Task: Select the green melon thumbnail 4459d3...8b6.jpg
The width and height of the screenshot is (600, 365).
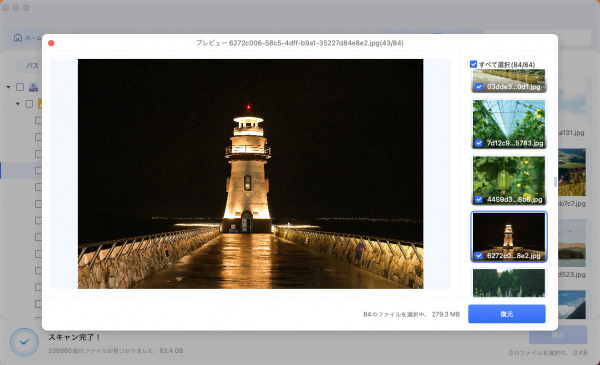Action: point(509,180)
